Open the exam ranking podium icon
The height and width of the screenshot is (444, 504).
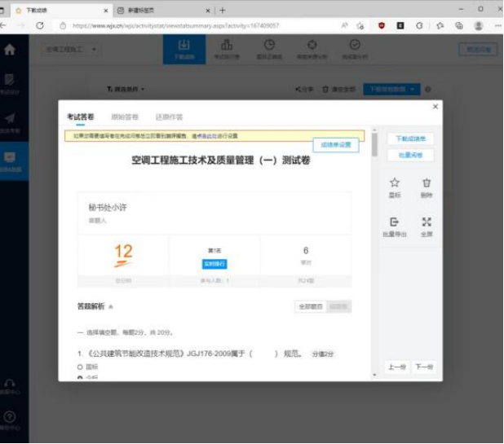coord(227,45)
